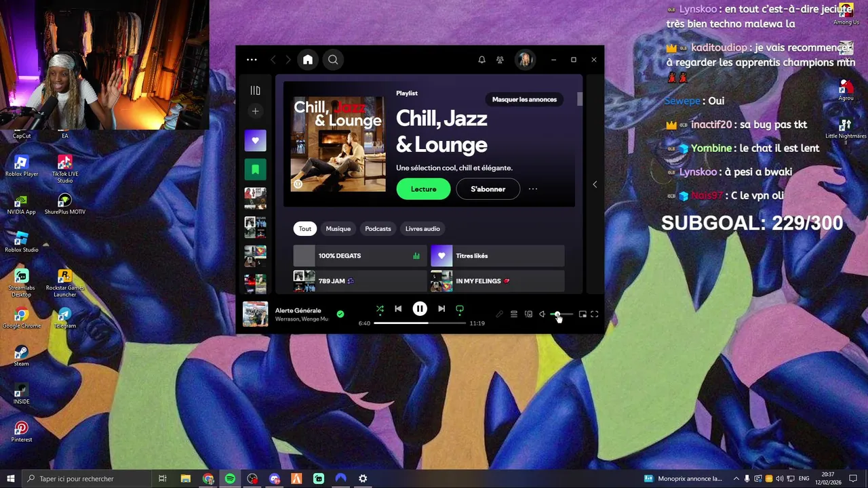Open the Roblox Player desktop shortcut
This screenshot has height=488, width=868.
point(22,166)
